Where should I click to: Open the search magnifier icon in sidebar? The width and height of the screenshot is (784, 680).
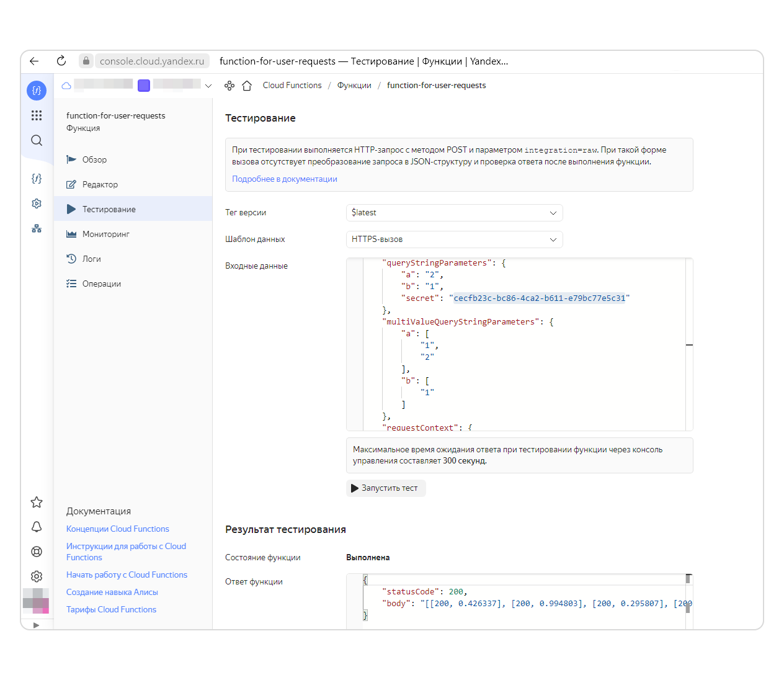point(37,140)
